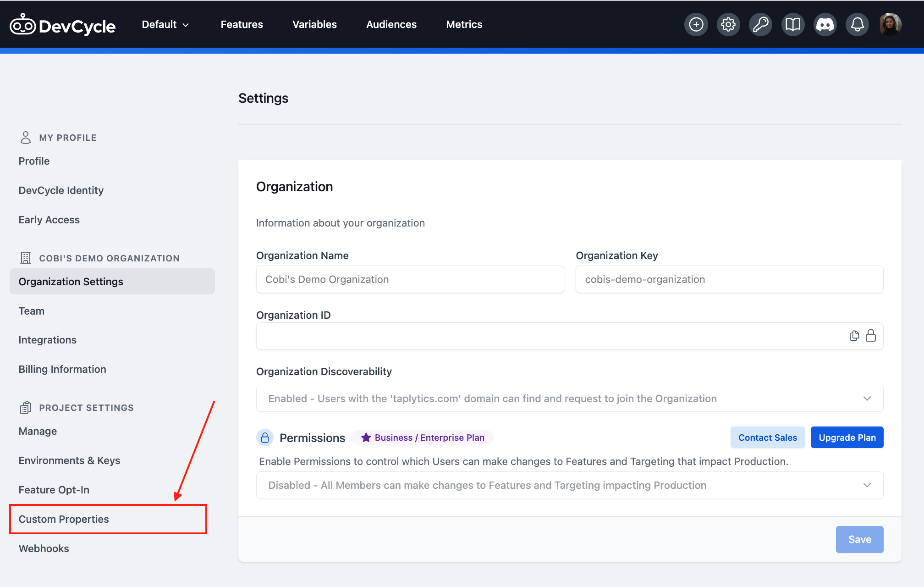Image resolution: width=924 pixels, height=587 pixels.
Task: Click the Upgrade Plan button
Action: [847, 437]
